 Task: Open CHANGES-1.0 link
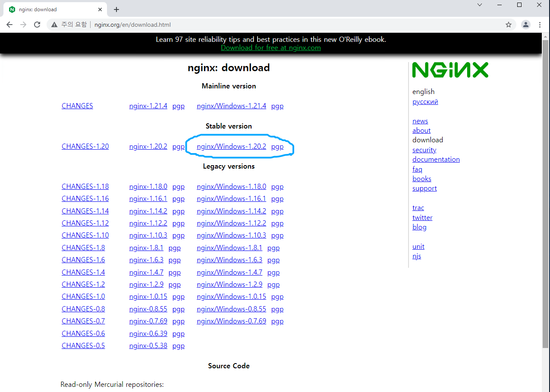(83, 296)
